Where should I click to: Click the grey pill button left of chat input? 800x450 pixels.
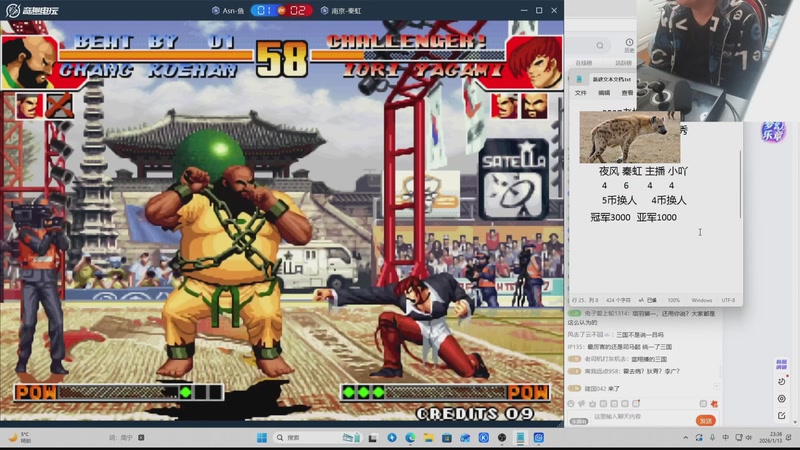click(579, 421)
